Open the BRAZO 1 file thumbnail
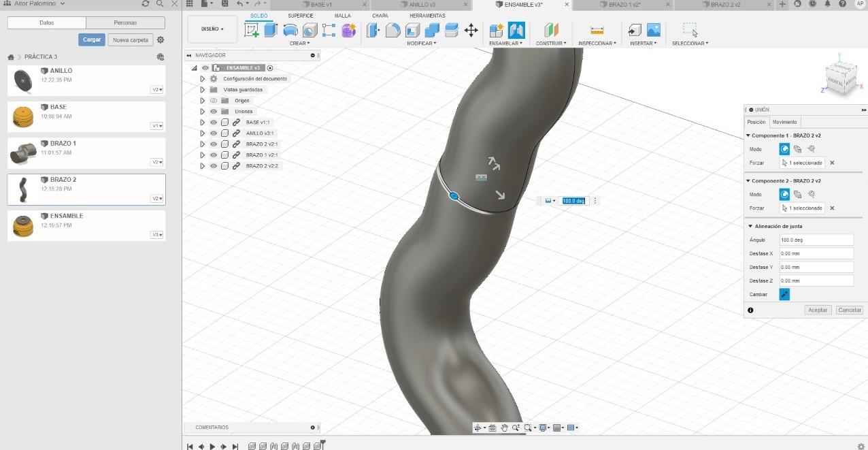Image resolution: width=868 pixels, height=450 pixels. [x=23, y=154]
